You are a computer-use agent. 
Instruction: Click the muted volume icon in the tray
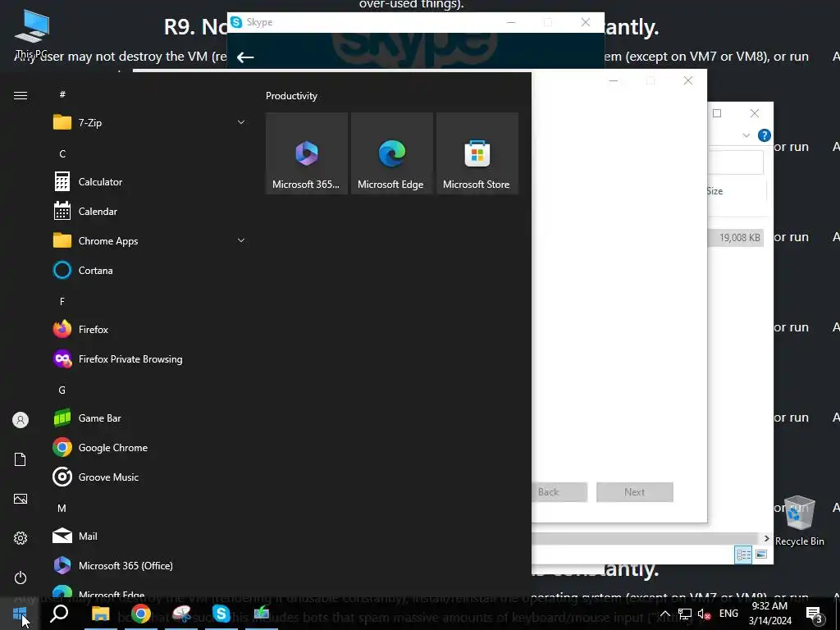point(704,614)
